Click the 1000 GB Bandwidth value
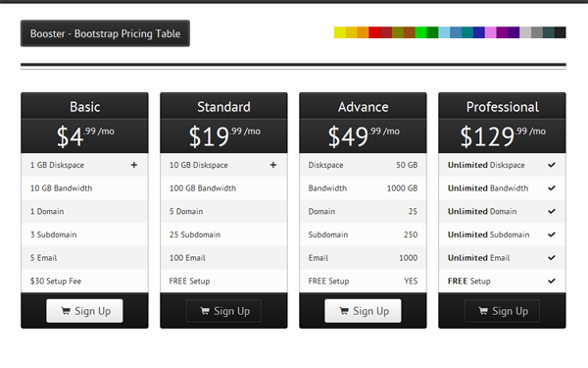 click(402, 188)
